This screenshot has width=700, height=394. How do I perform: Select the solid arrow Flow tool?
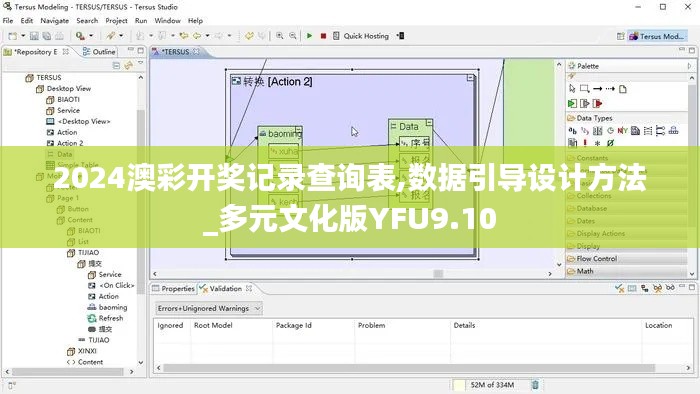[597, 89]
